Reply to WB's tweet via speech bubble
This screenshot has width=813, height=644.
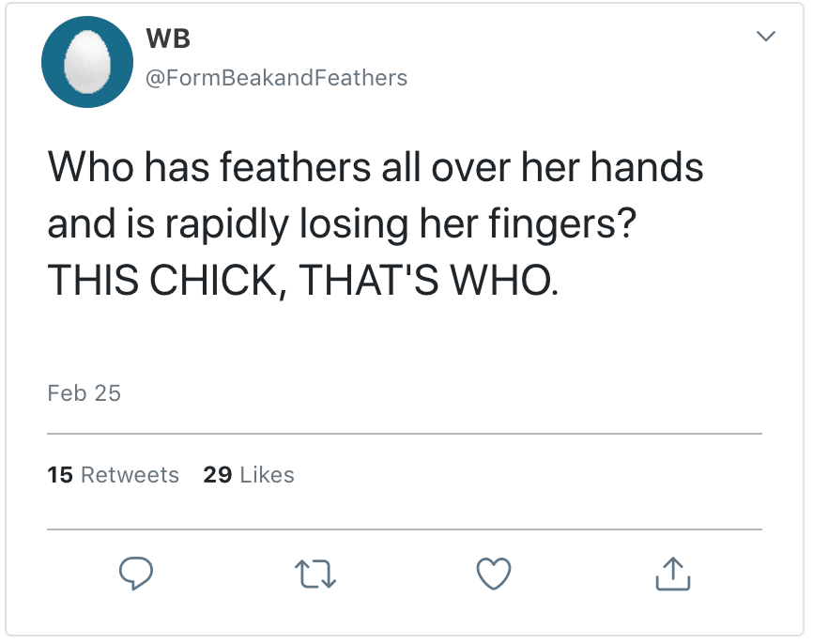137,574
